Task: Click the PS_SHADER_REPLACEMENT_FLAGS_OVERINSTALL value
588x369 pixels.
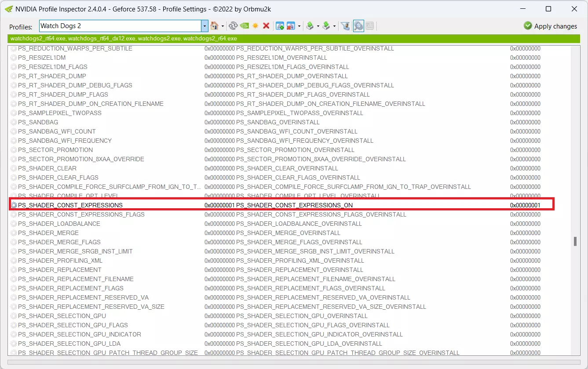Action: 310,288
